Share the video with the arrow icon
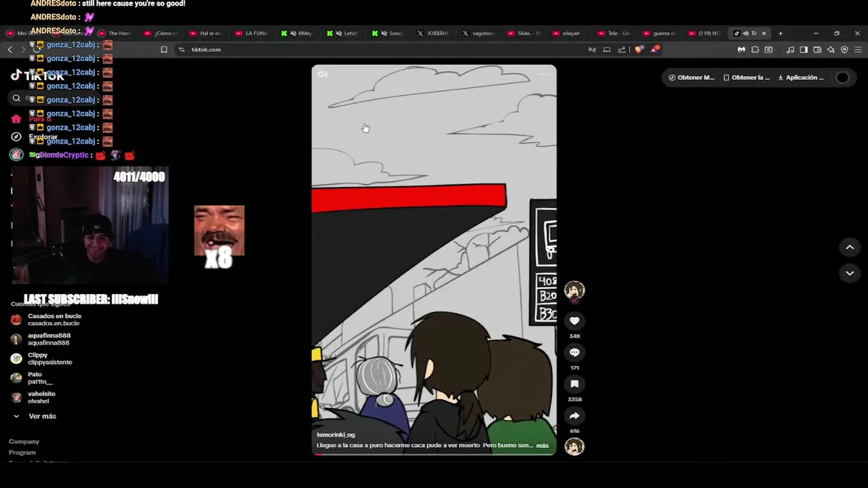 (574, 415)
